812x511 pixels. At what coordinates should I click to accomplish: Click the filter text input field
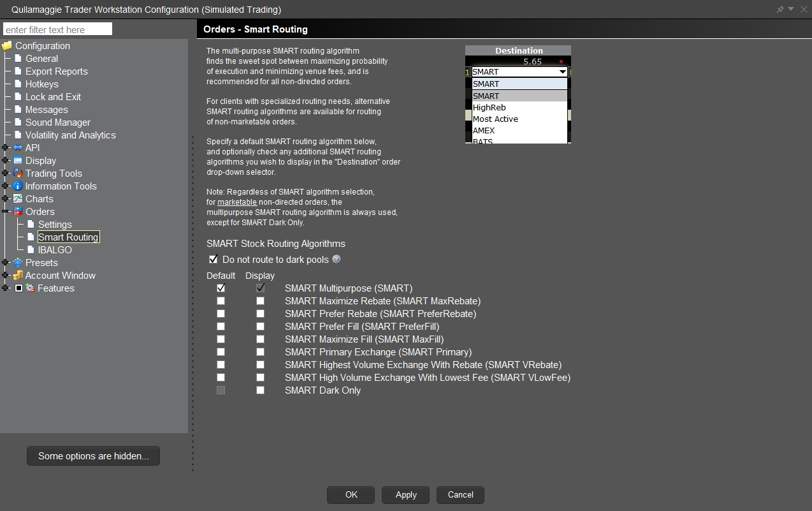tap(57, 29)
